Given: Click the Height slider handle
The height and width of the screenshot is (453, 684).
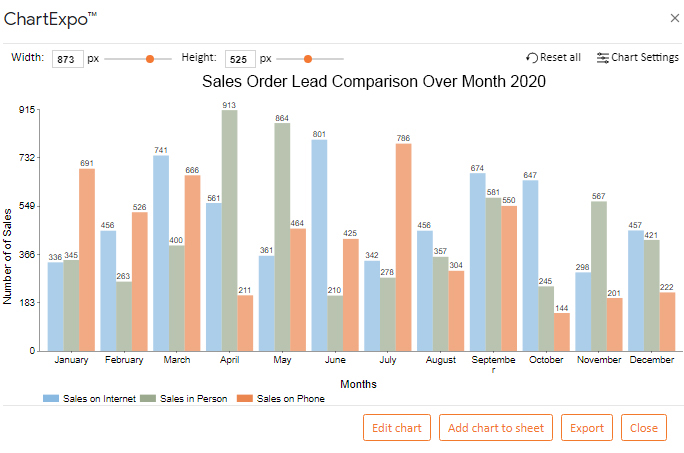Looking at the screenshot, I should pos(308,59).
